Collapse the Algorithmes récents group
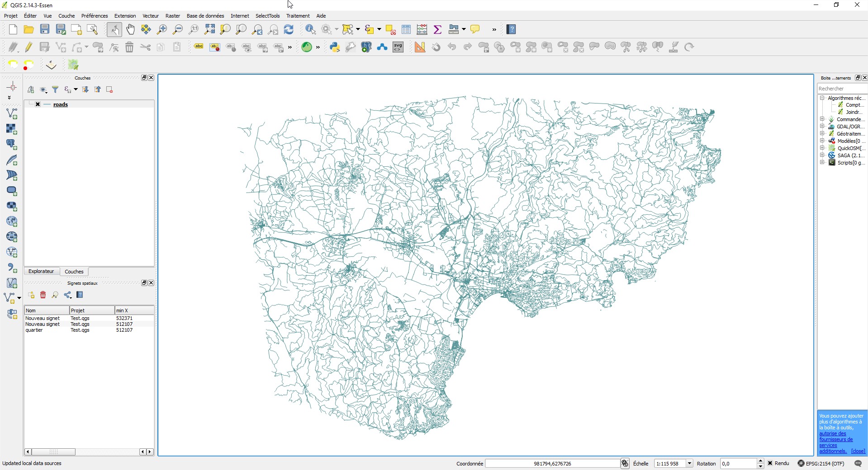 [x=822, y=98]
